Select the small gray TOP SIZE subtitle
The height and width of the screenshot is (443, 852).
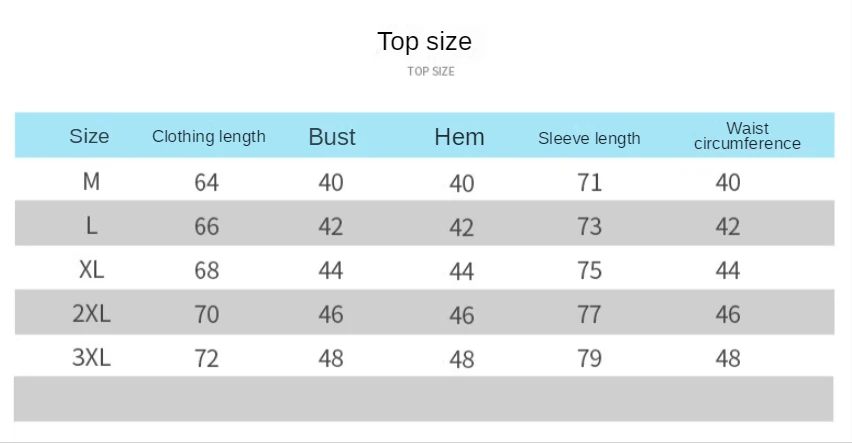pos(431,71)
